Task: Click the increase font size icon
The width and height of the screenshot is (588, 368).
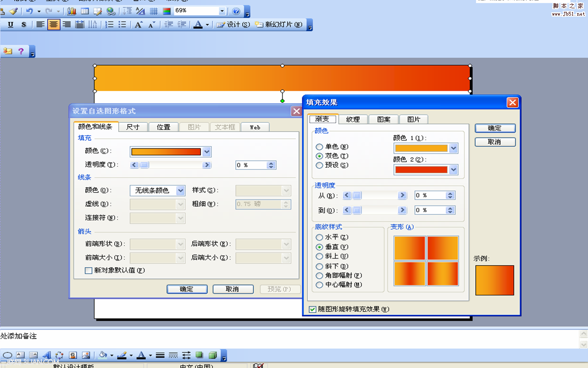Action: click(x=138, y=25)
